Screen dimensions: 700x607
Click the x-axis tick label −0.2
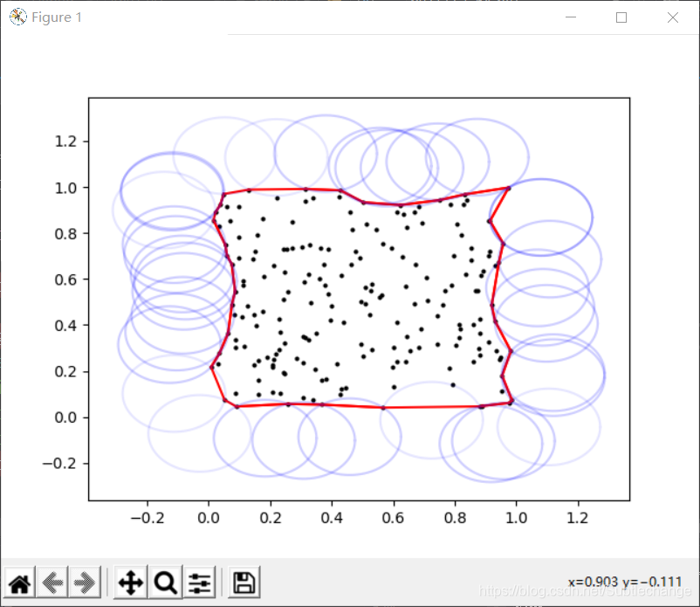click(148, 518)
